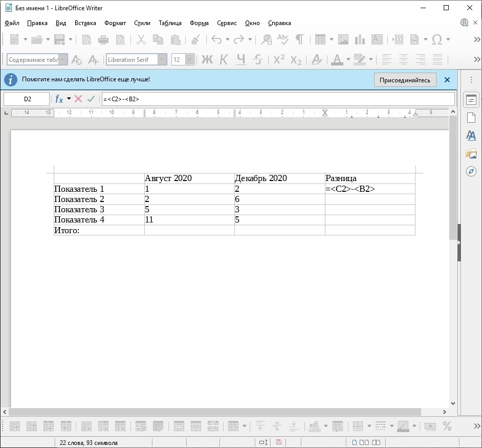Click the font color swatch icon

(x=337, y=60)
